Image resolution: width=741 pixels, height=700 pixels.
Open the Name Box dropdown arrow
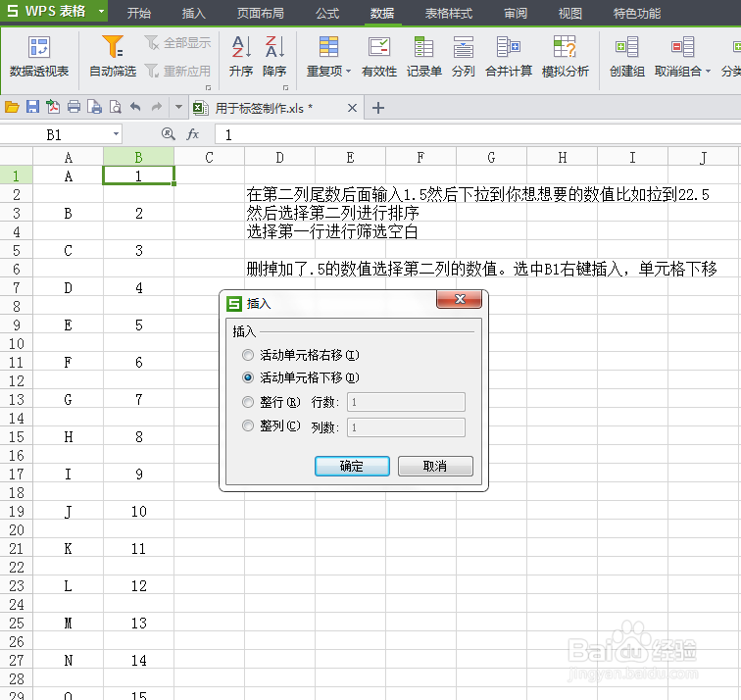coord(116,134)
